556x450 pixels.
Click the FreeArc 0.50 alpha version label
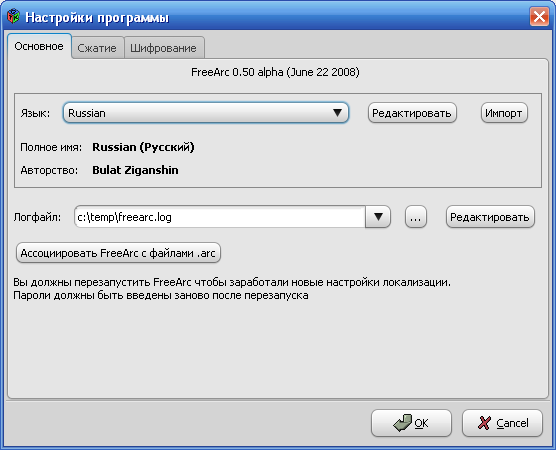click(x=275, y=72)
